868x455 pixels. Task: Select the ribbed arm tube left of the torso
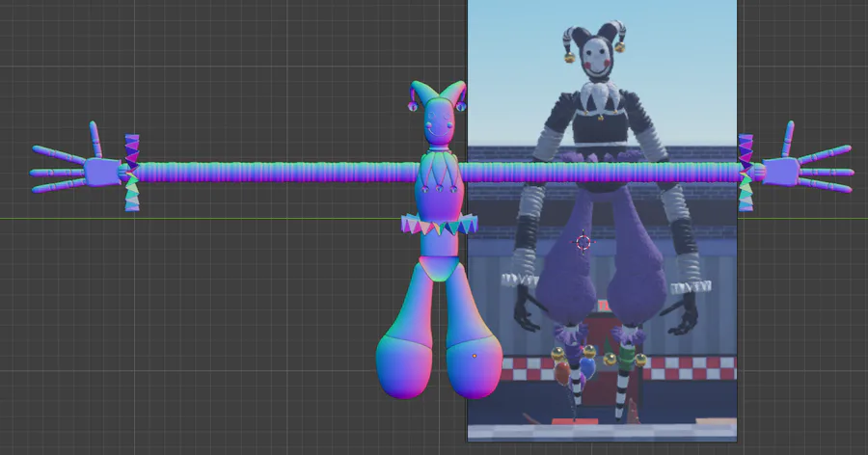[277, 173]
